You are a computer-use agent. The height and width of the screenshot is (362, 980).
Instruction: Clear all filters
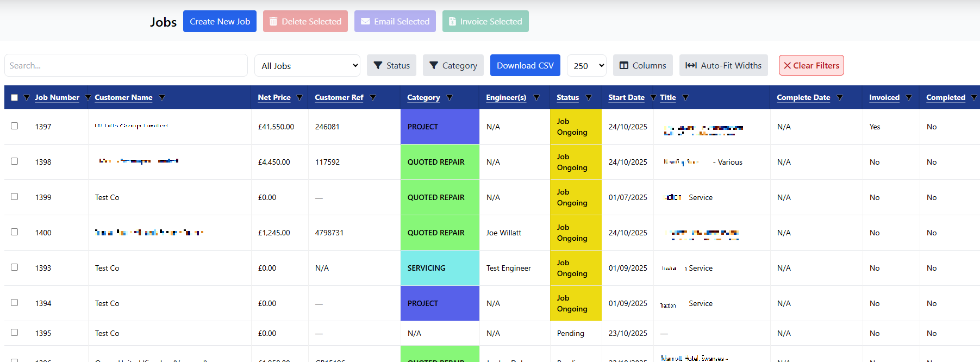[812, 65]
